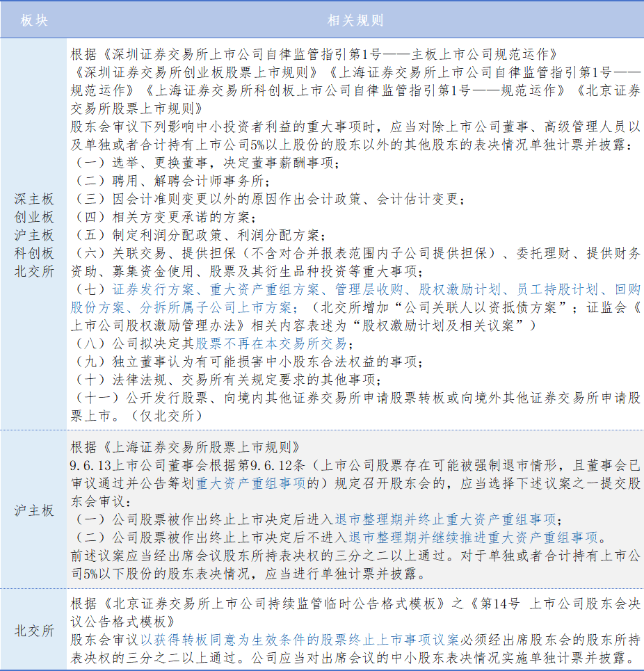Click the line starting '及单独或者合计持有上市公司5%'
Image resolution: width=644 pixels, height=671 pixels.
click(352, 145)
